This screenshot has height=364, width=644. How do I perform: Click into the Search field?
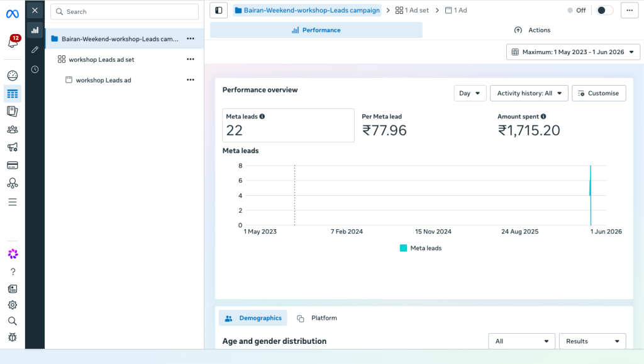click(x=125, y=11)
